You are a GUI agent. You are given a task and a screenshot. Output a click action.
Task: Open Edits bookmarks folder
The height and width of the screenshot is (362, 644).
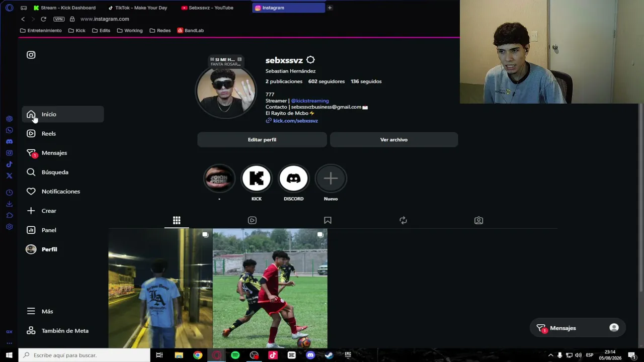[101, 31]
